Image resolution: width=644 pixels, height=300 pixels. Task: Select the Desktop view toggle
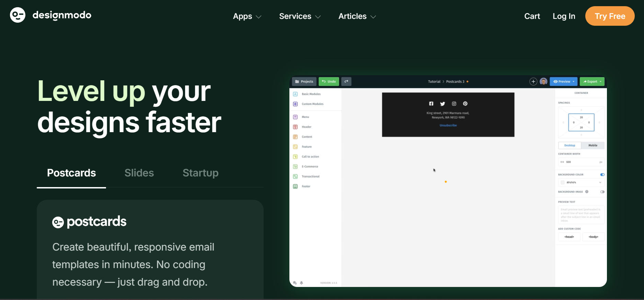[570, 146]
